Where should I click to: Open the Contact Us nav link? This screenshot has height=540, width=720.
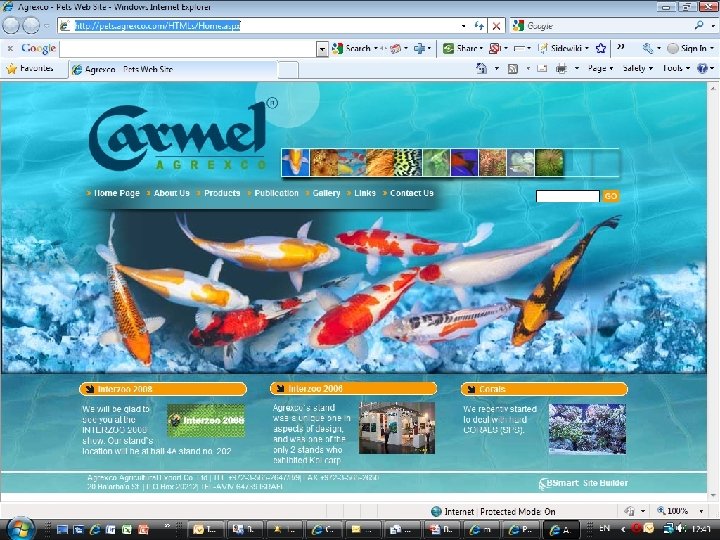[x=411, y=193]
